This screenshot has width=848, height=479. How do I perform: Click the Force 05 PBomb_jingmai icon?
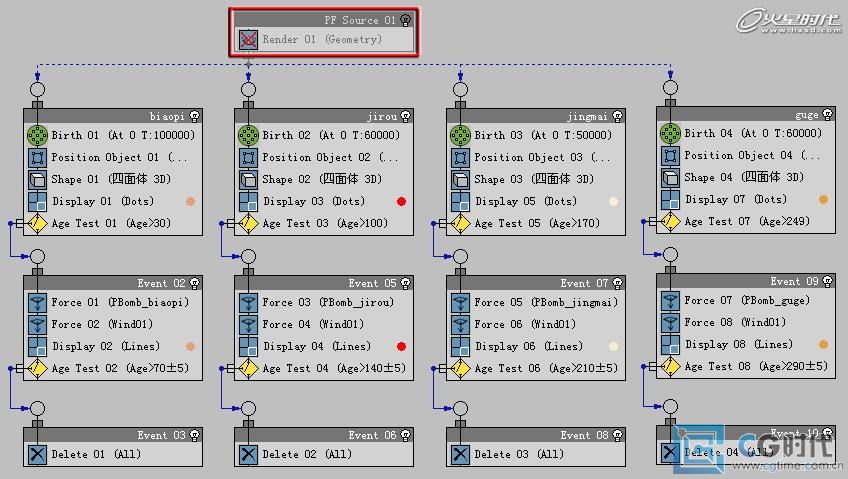pos(460,302)
